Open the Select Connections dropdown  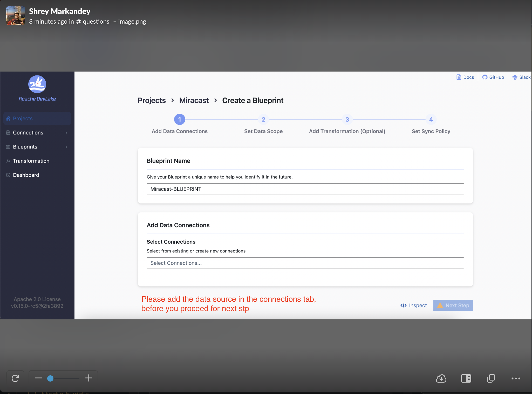(305, 263)
